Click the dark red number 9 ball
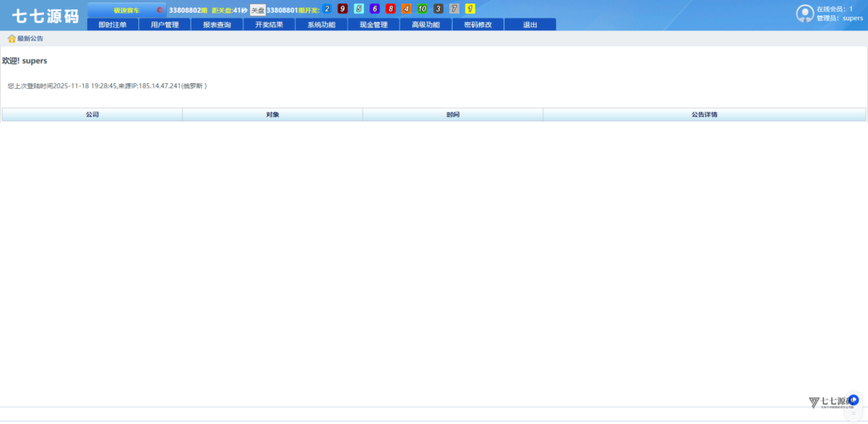 coord(342,9)
